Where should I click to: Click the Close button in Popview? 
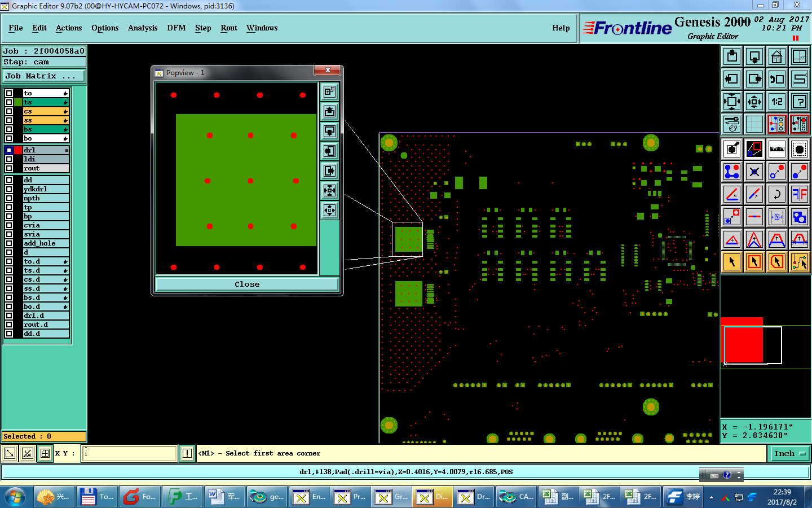pos(247,284)
